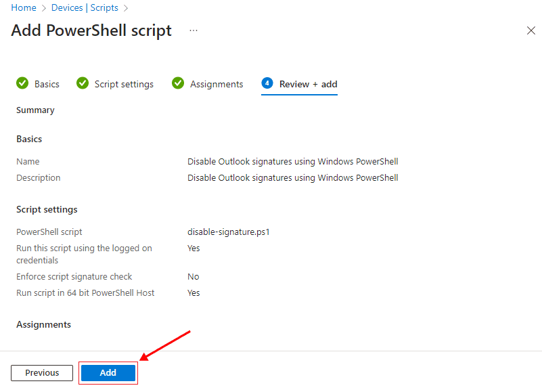Click the step 4 number badge
Viewport: 542px width, 392px height.
tap(267, 83)
